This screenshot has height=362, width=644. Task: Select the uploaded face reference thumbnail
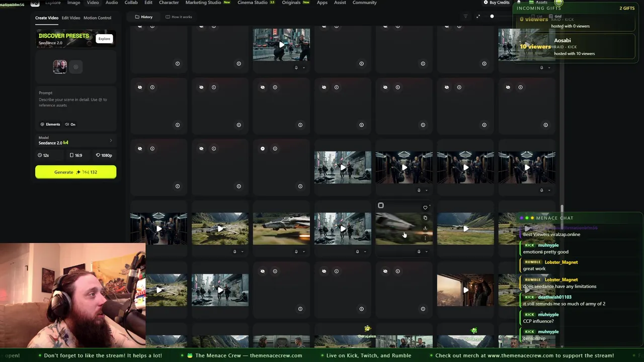(x=60, y=67)
